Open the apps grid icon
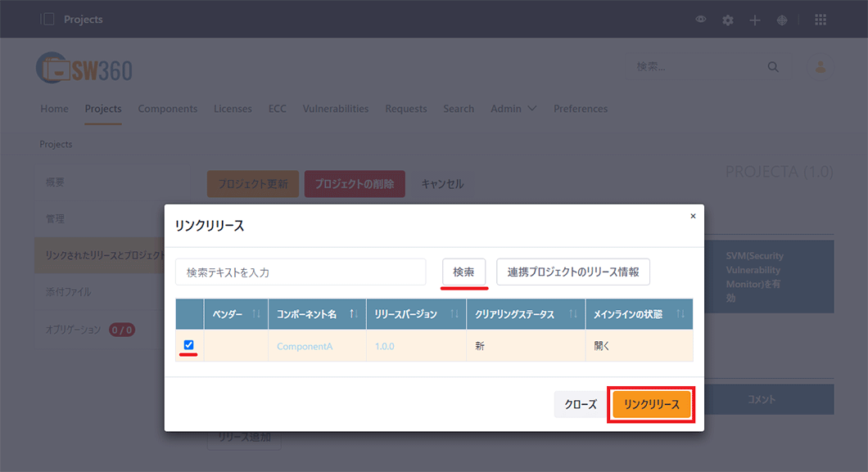This screenshot has width=868, height=472. [820, 19]
